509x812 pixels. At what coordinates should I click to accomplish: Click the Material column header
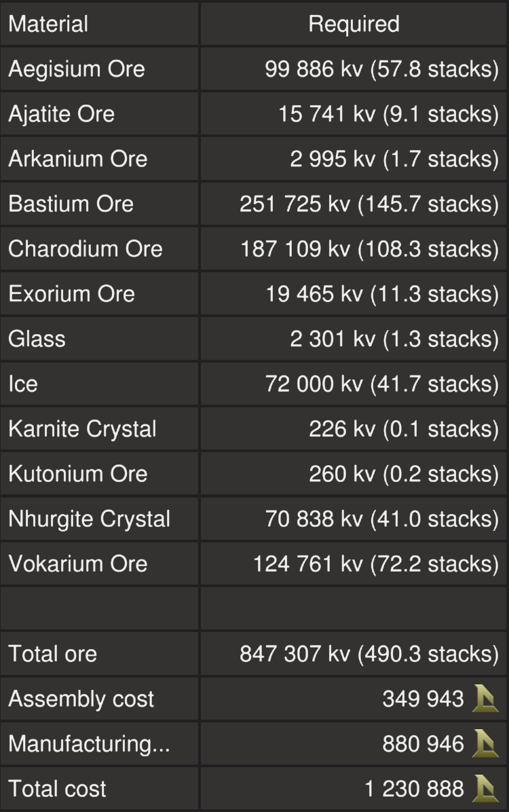point(48,24)
